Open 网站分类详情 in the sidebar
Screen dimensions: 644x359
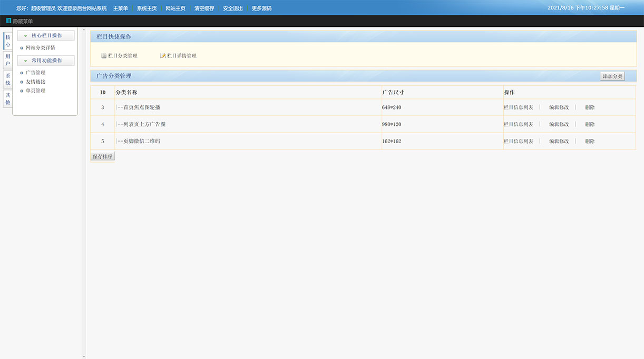click(x=40, y=48)
